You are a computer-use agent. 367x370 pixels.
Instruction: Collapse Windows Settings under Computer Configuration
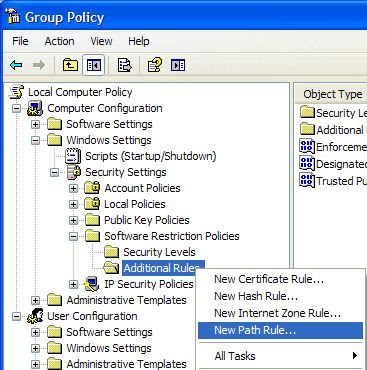[35, 140]
